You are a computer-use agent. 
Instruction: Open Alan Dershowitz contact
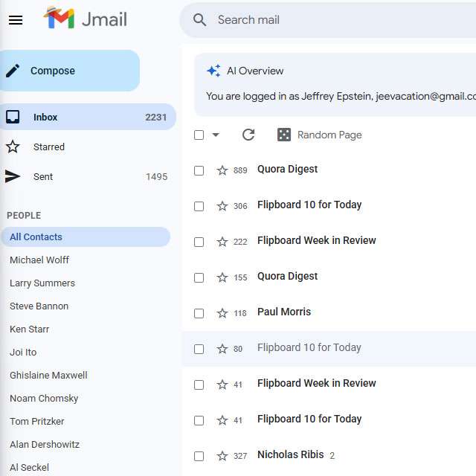coord(45,445)
